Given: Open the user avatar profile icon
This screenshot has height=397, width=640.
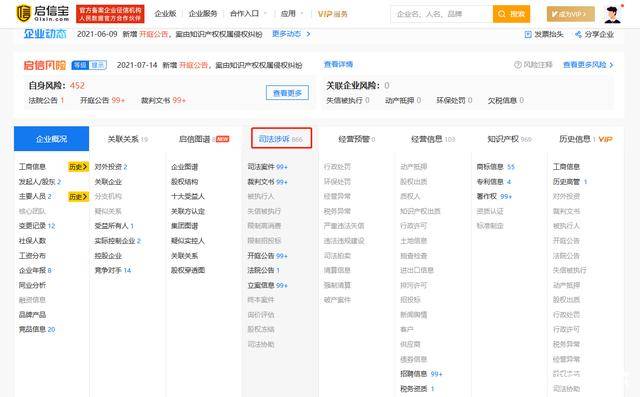Looking at the screenshot, I should click(x=612, y=14).
